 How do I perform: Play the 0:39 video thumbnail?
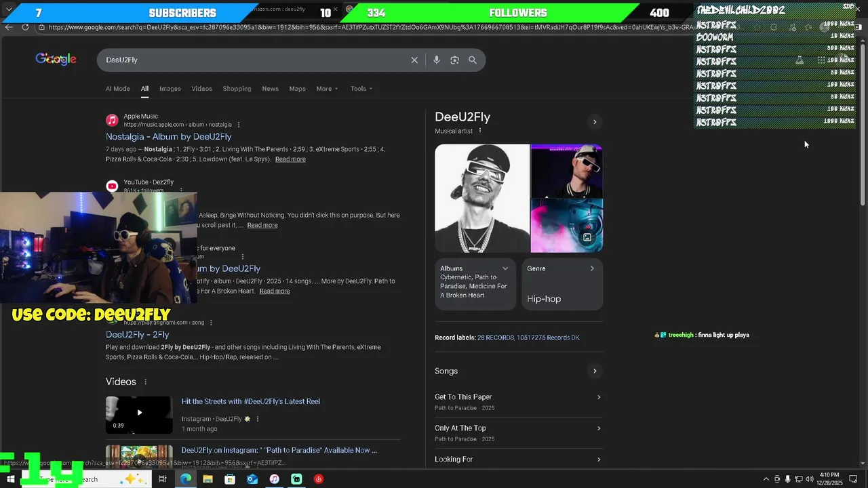(139, 415)
